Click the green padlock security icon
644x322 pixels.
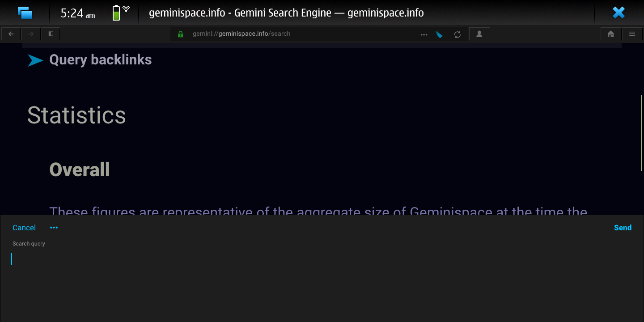181,34
